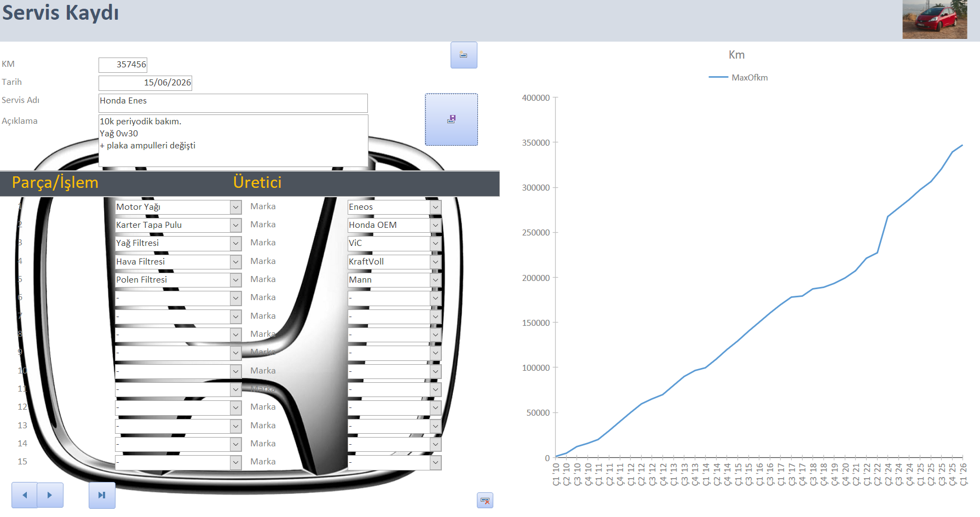Open the Karter Tapa Pulu part dropdown
980x517 pixels.
(x=235, y=225)
